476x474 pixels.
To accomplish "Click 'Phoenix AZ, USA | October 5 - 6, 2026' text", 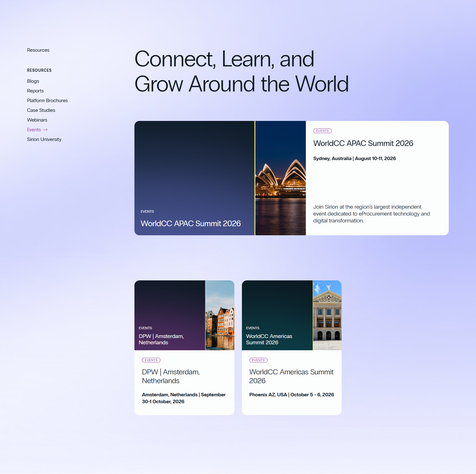I will pos(291,395).
